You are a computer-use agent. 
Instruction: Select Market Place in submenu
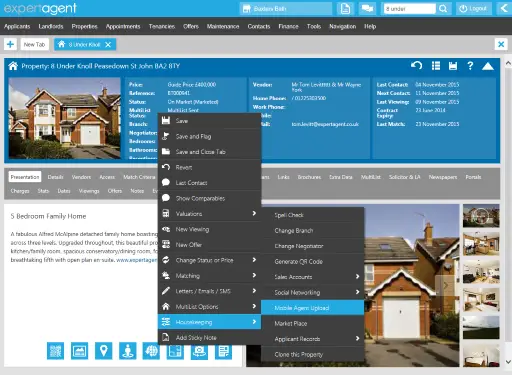[x=312, y=323]
